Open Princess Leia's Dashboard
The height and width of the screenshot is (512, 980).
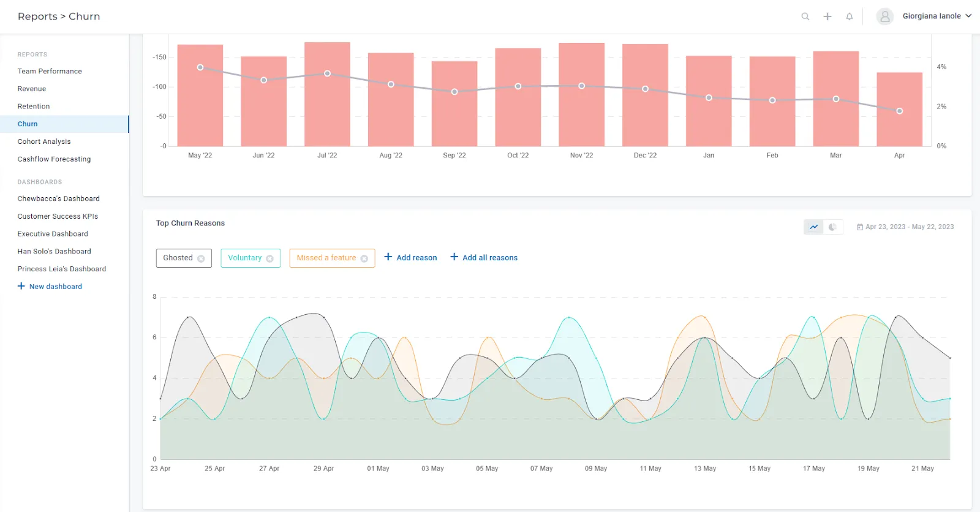tap(62, 269)
